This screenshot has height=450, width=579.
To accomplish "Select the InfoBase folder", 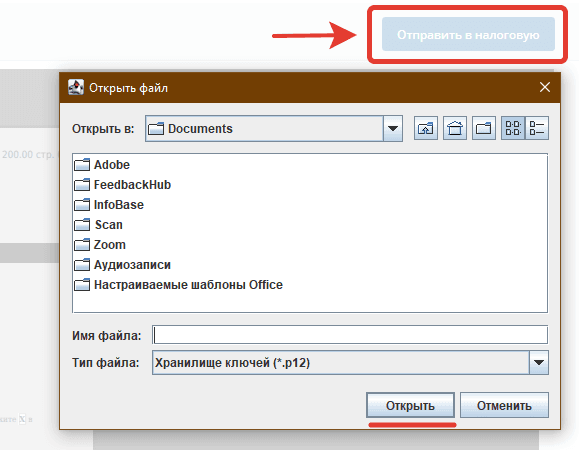I will point(109,205).
